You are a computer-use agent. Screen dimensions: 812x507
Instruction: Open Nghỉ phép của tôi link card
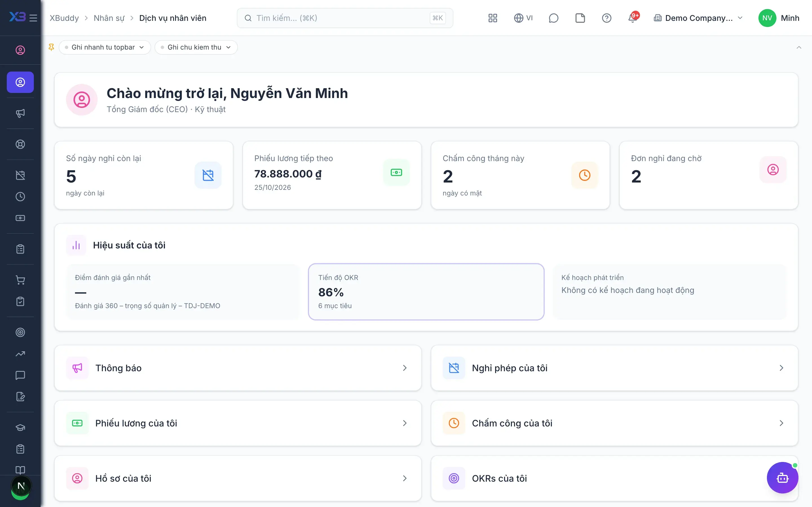point(614,368)
